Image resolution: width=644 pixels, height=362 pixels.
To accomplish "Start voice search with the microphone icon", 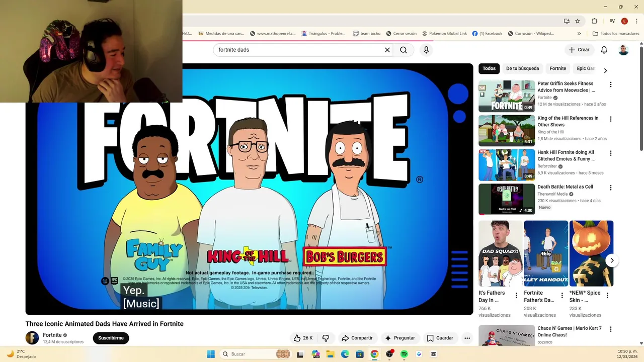I will 426,50.
